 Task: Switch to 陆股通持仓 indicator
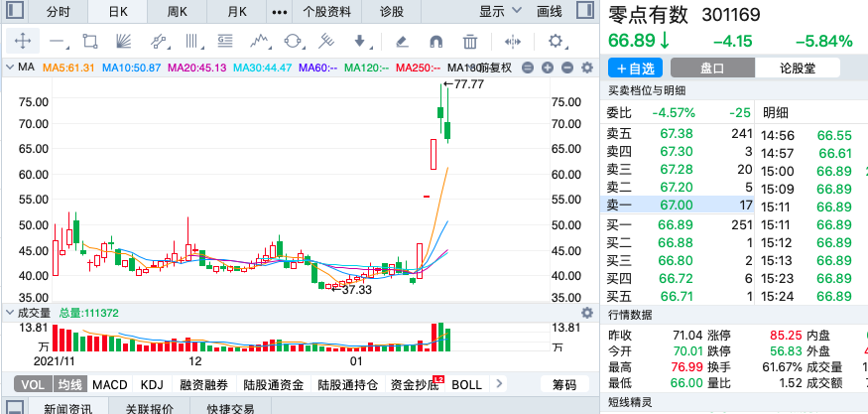tap(349, 384)
